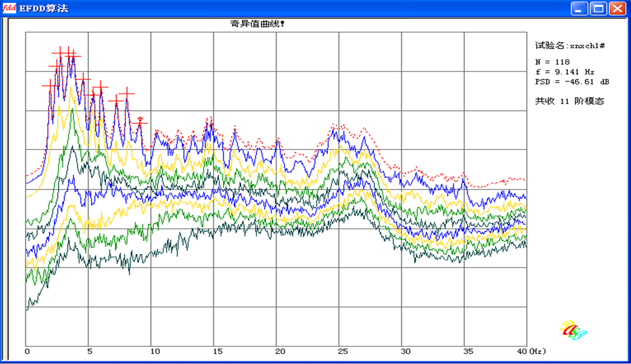The width and height of the screenshot is (631, 364).
Task: Maximize the EFDD window
Action: [598, 8]
